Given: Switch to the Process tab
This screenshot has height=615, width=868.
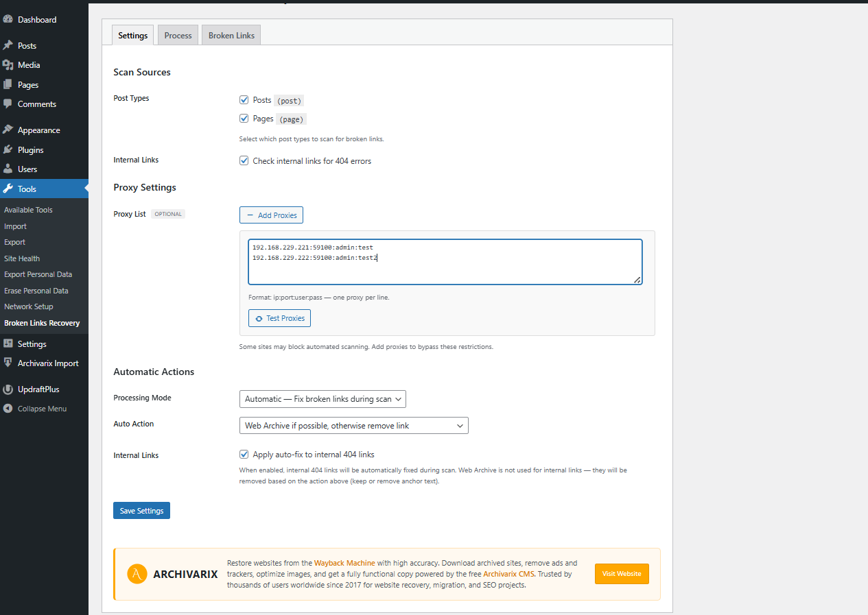Looking at the screenshot, I should [177, 35].
